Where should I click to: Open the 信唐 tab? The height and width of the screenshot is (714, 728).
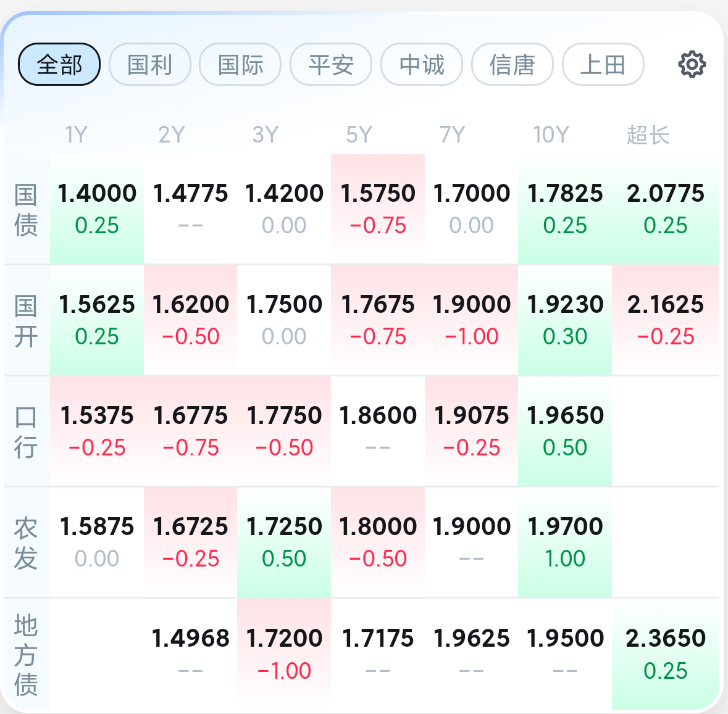click(x=512, y=64)
